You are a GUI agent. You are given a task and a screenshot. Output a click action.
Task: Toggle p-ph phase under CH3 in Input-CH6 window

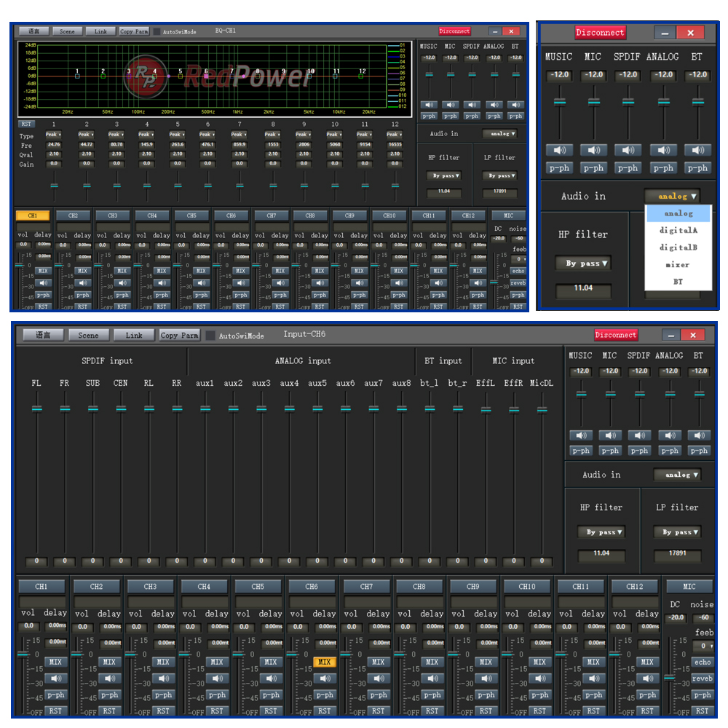point(163,695)
